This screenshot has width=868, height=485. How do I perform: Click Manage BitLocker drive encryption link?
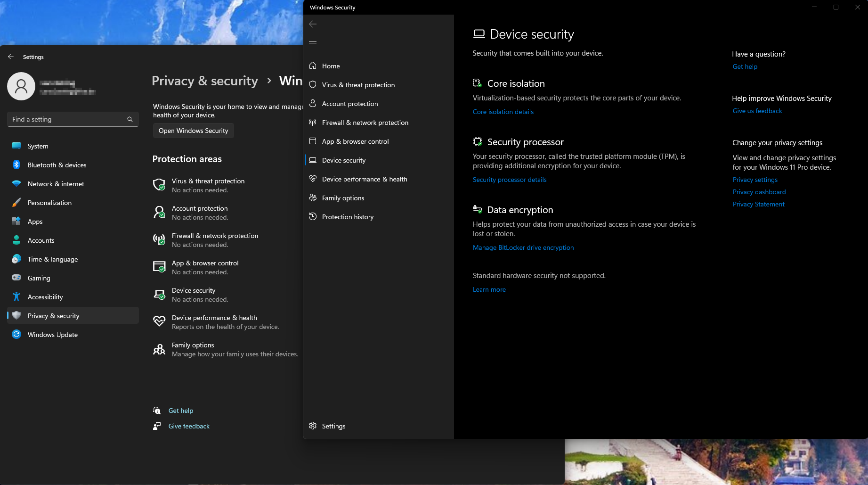pos(523,247)
